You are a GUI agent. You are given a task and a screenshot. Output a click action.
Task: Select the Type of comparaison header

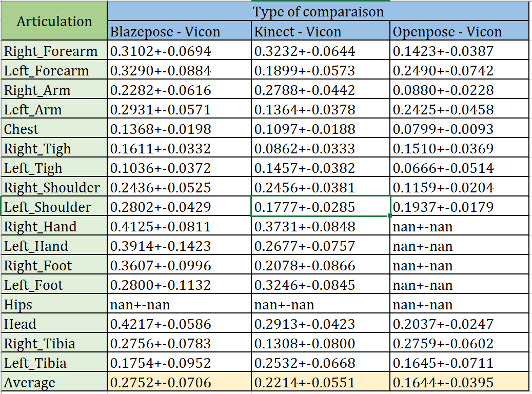318,11
